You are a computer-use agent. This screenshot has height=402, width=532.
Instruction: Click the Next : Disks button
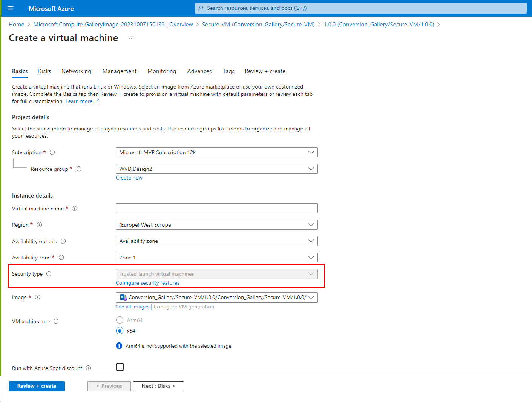(158, 386)
